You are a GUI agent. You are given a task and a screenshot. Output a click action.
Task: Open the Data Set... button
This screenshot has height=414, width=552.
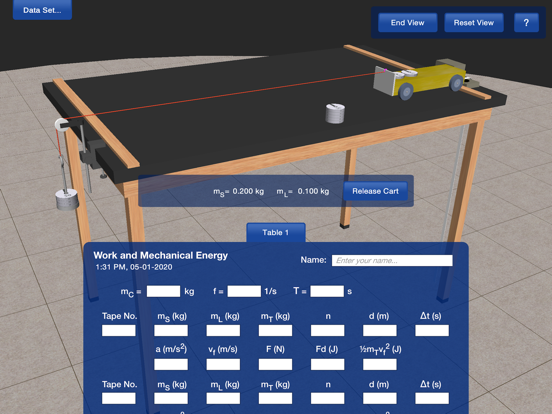click(42, 10)
